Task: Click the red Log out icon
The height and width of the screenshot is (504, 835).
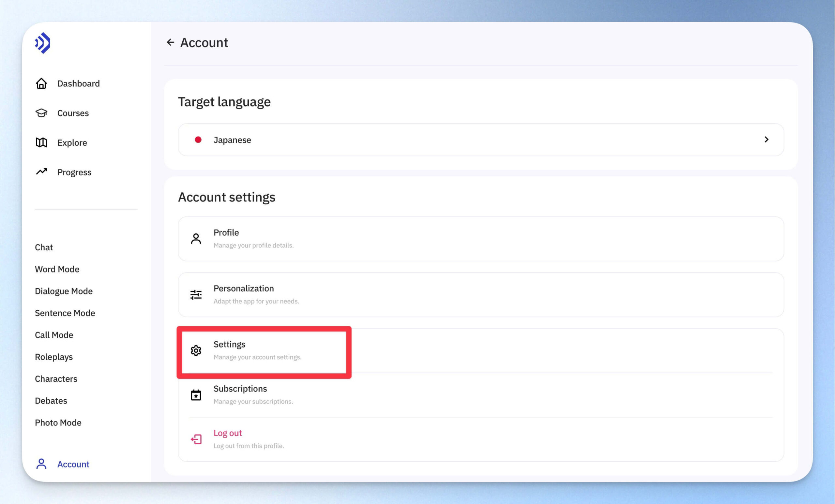Action: coord(196,439)
